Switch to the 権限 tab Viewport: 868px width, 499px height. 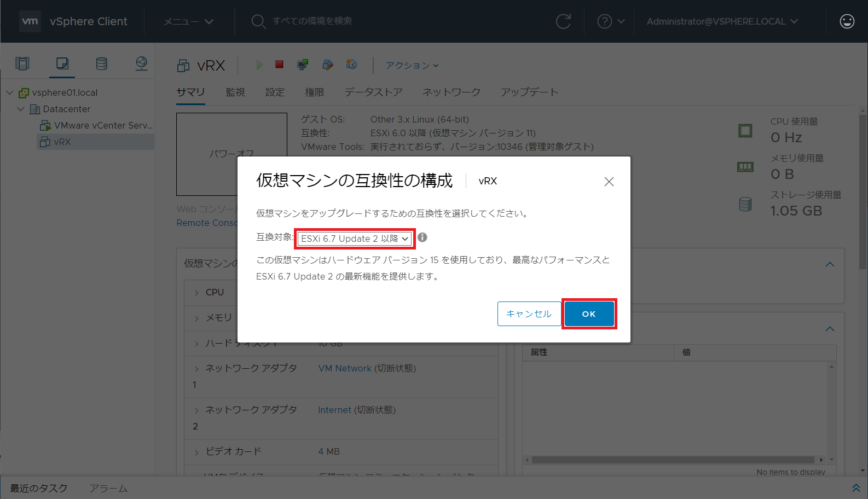pos(315,92)
